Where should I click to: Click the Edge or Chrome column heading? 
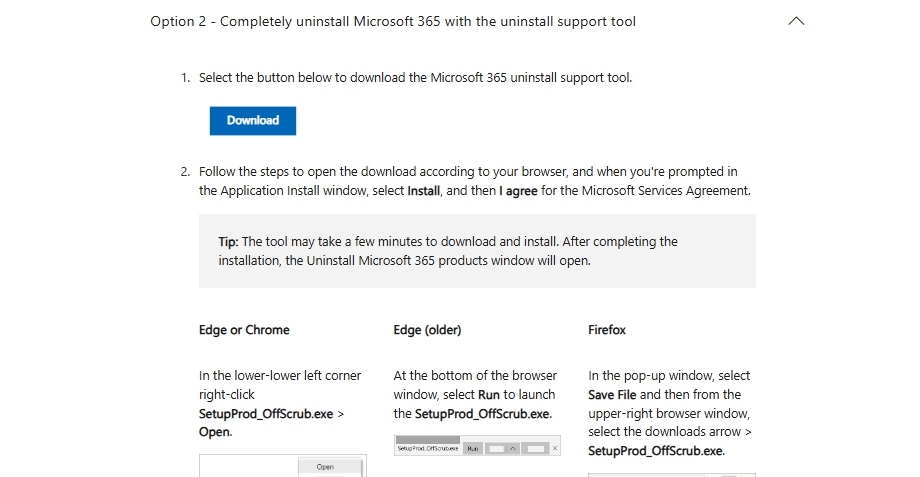click(244, 330)
